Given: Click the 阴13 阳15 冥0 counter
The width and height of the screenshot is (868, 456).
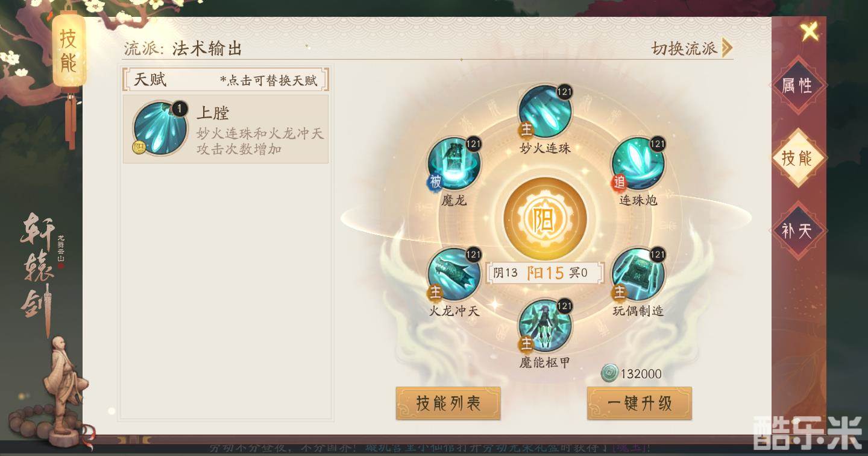Looking at the screenshot, I should point(539,273).
